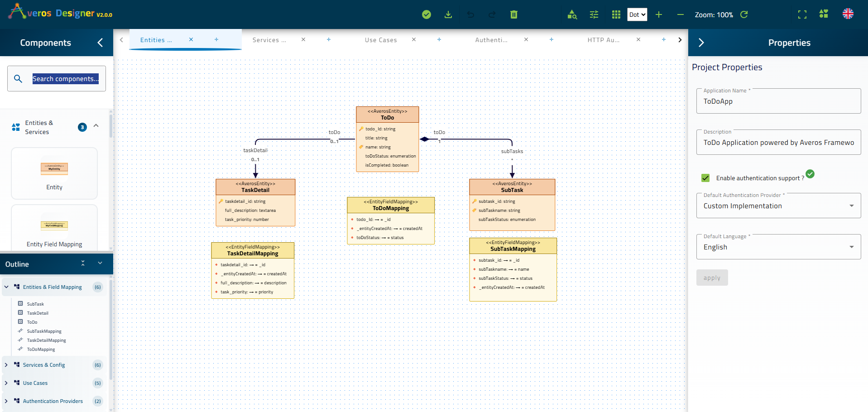Image resolution: width=868 pixels, height=412 pixels.
Task: Select ToDoMapping in the Outline tree
Action: tap(41, 350)
